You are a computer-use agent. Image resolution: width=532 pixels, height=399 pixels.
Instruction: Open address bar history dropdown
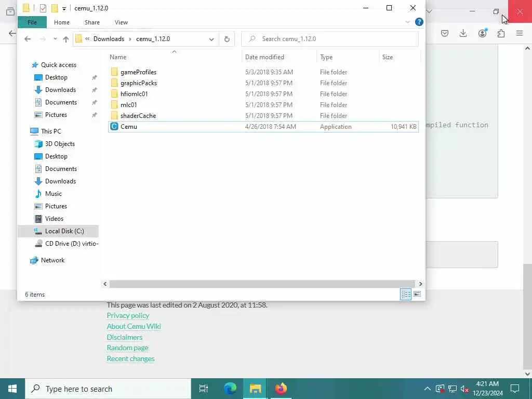(211, 39)
